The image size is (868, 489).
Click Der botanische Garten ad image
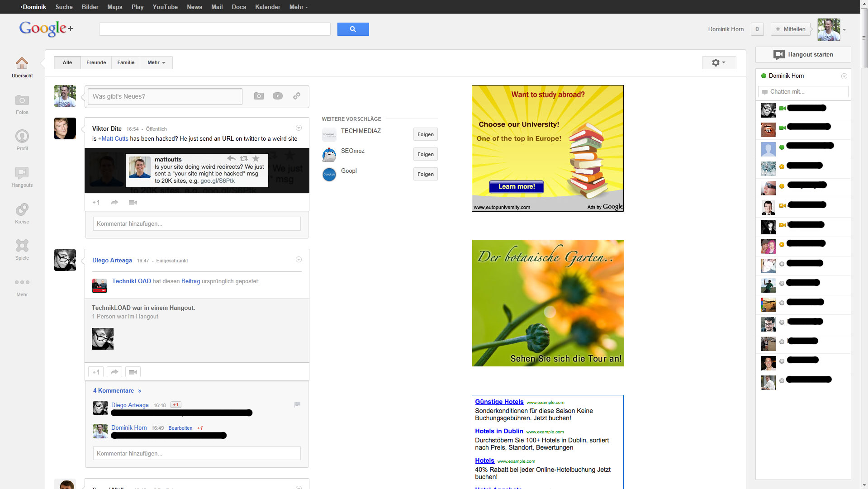click(x=548, y=303)
